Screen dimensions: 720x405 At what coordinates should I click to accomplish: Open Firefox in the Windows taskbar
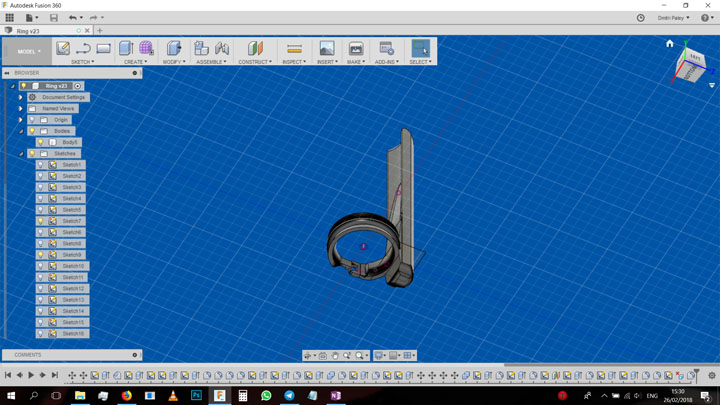click(127, 395)
